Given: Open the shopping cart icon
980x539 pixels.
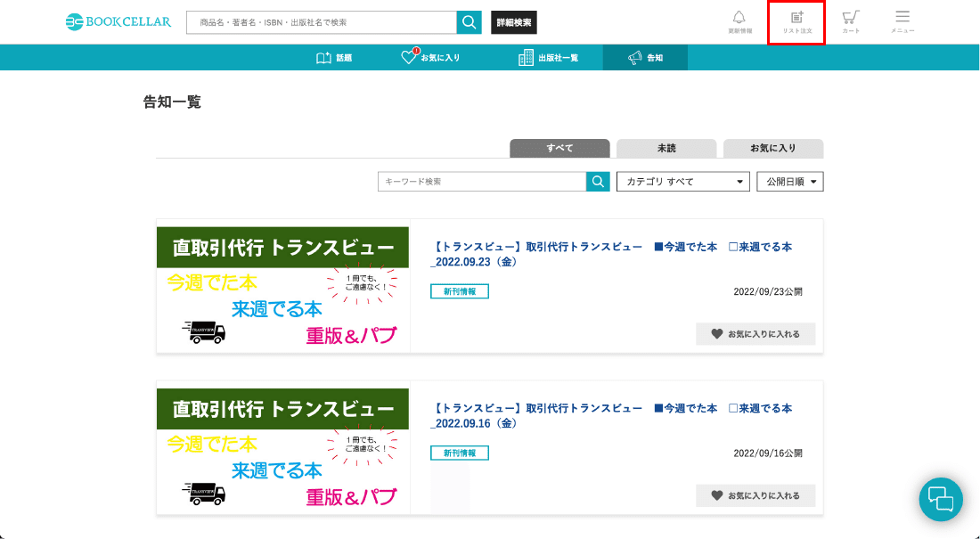Looking at the screenshot, I should coord(852,21).
